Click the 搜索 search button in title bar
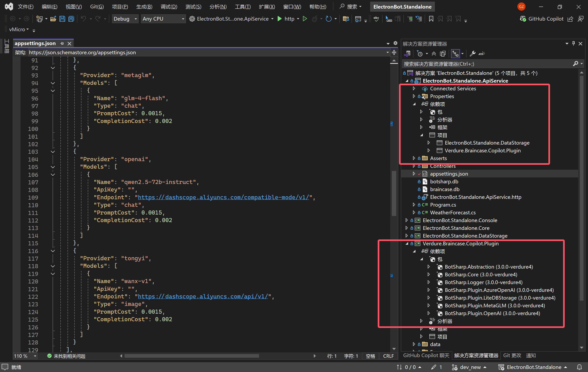588x372 pixels. [x=350, y=7]
